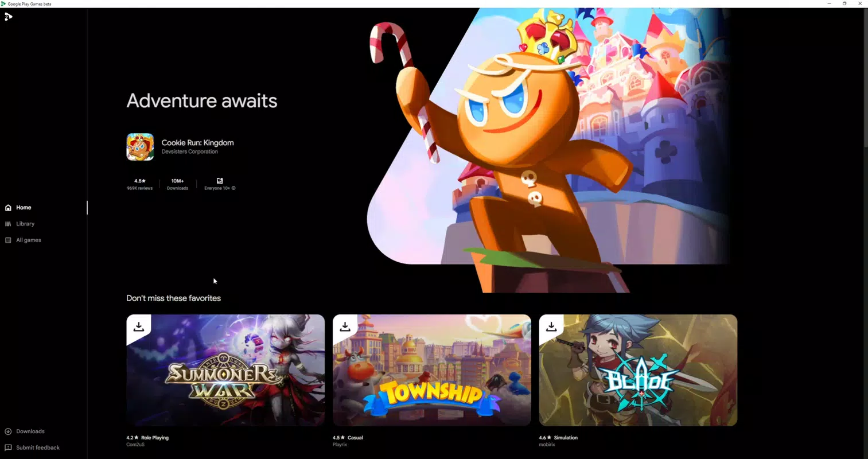
Task: Click the Downloads arrow icon in sidebar
Action: 8,431
